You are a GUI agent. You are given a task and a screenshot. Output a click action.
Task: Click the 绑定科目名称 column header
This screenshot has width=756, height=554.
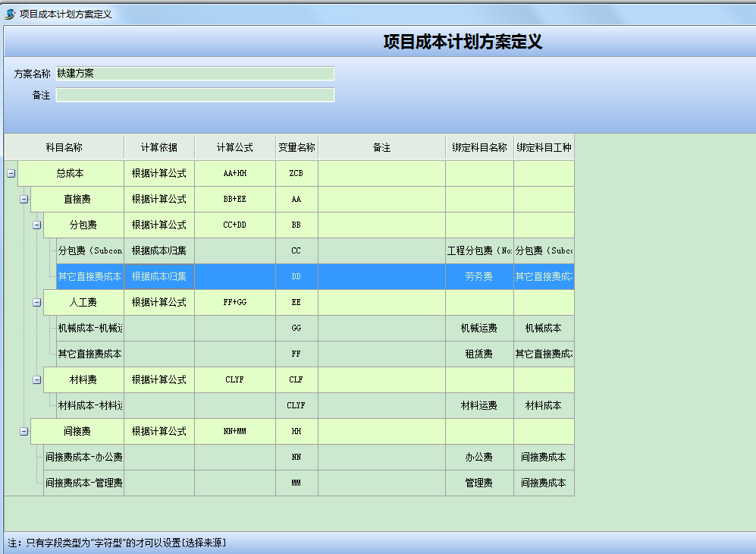tap(480, 146)
